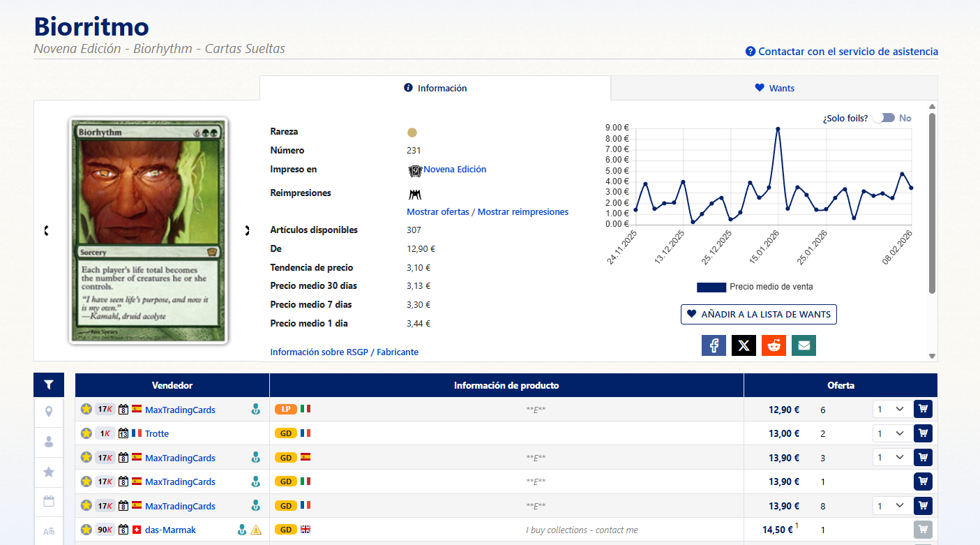Viewport: 980px width, 545px height.
Task: Click the filter funnel icon
Action: click(49, 385)
